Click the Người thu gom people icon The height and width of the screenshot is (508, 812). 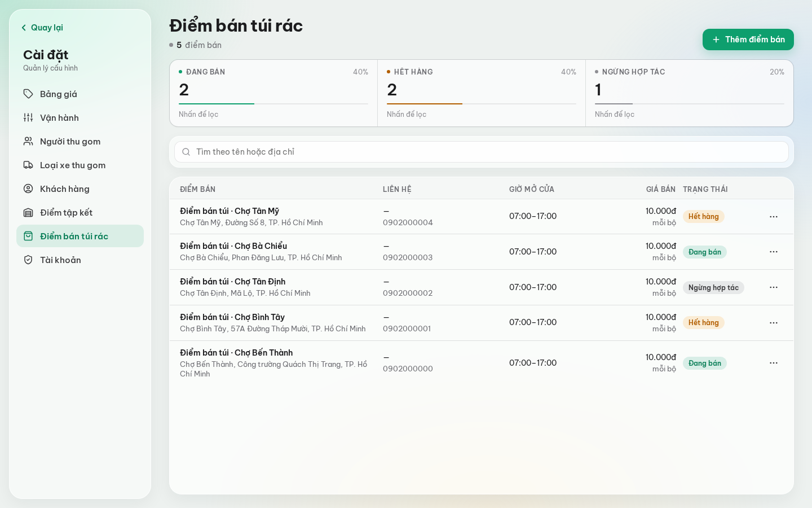[x=28, y=141]
